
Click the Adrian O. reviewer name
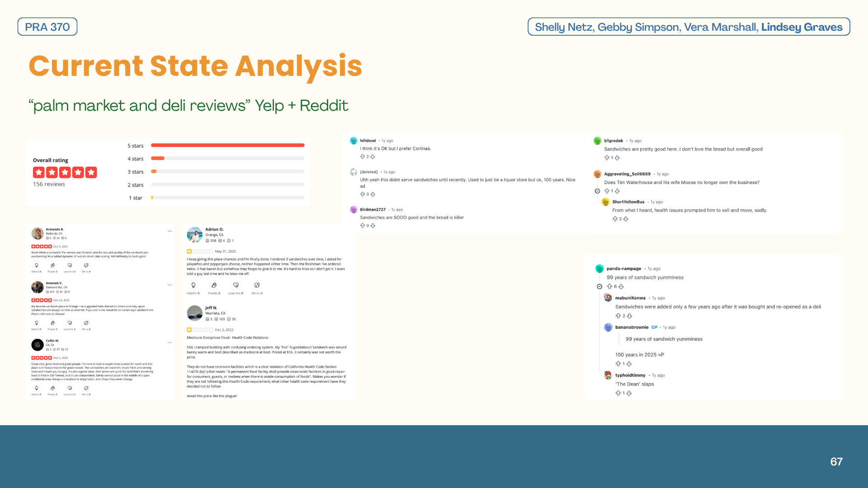214,230
